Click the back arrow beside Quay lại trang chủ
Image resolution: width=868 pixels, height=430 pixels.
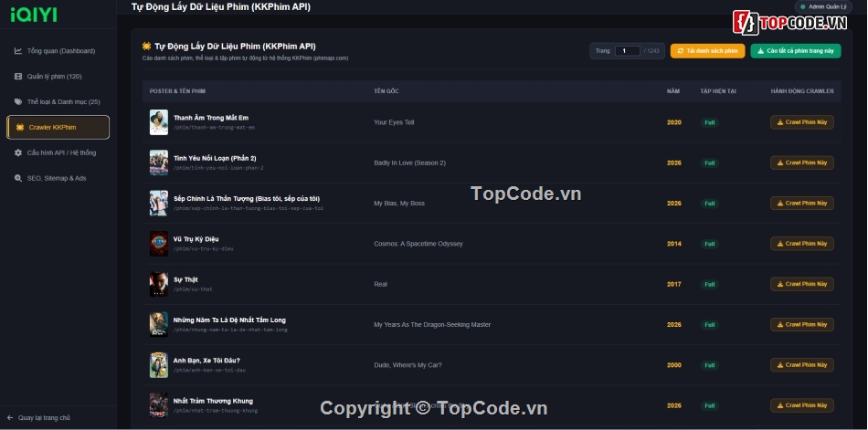click(x=10, y=418)
